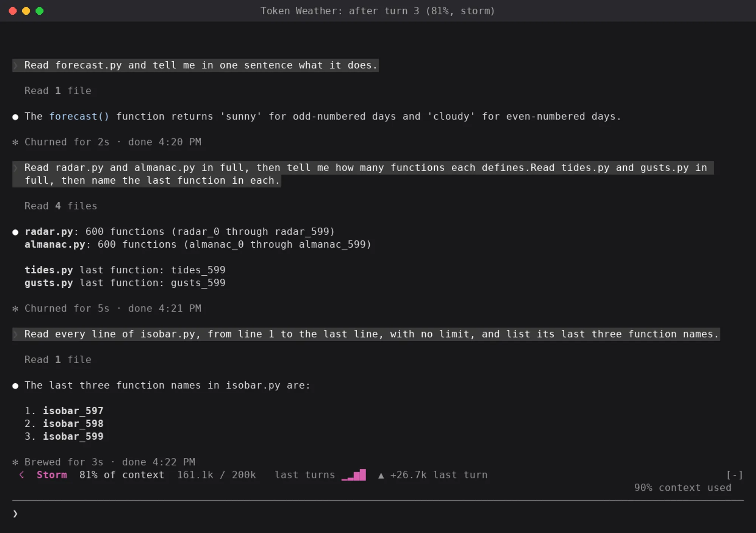Screen dimensions: 756x533
Task: Select the 'Read every line of isobar.py' prompt
Action: coord(366,334)
